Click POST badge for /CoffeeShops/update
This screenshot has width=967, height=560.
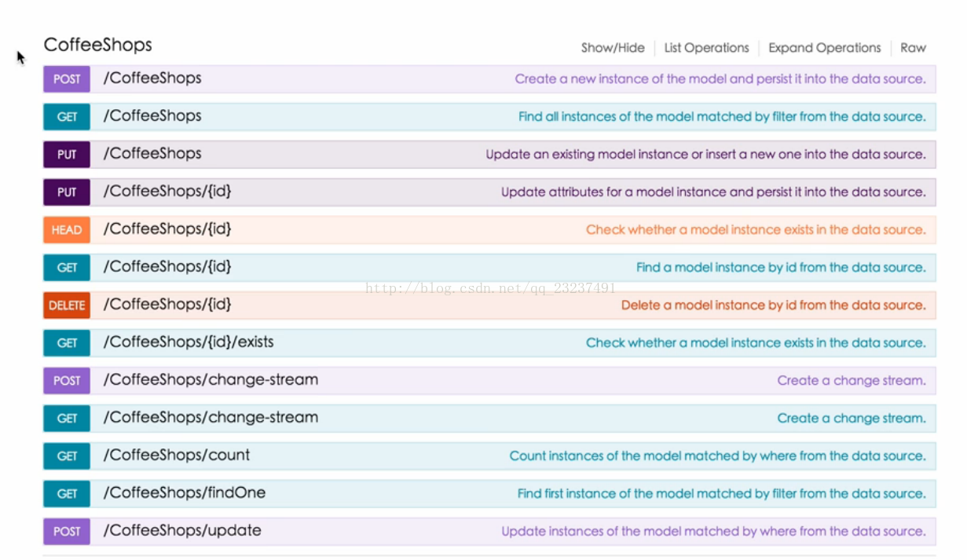point(67,531)
